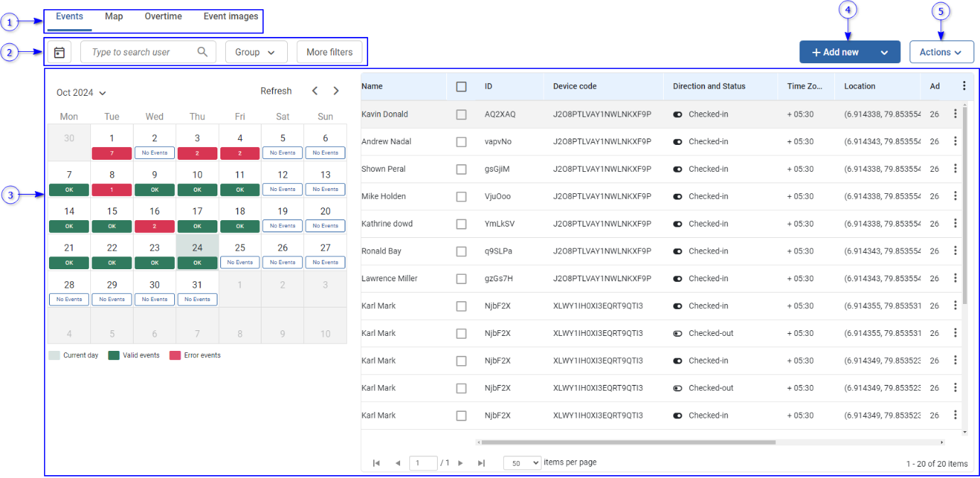Tick the checkbox for Andrew Nadal

click(461, 142)
